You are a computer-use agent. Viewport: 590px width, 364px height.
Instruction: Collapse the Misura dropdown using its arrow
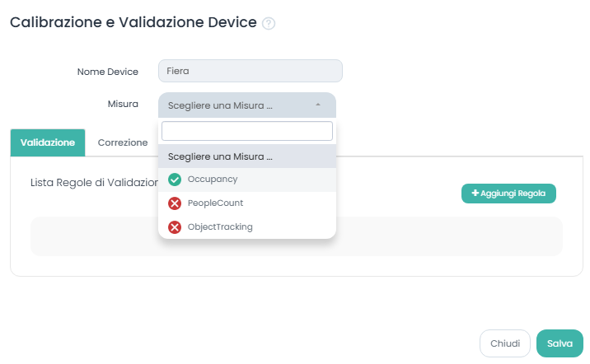317,105
